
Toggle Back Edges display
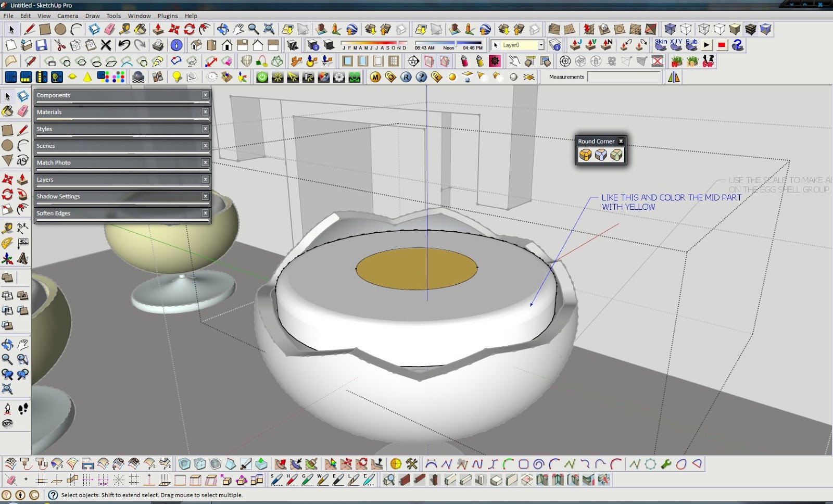coord(686,29)
